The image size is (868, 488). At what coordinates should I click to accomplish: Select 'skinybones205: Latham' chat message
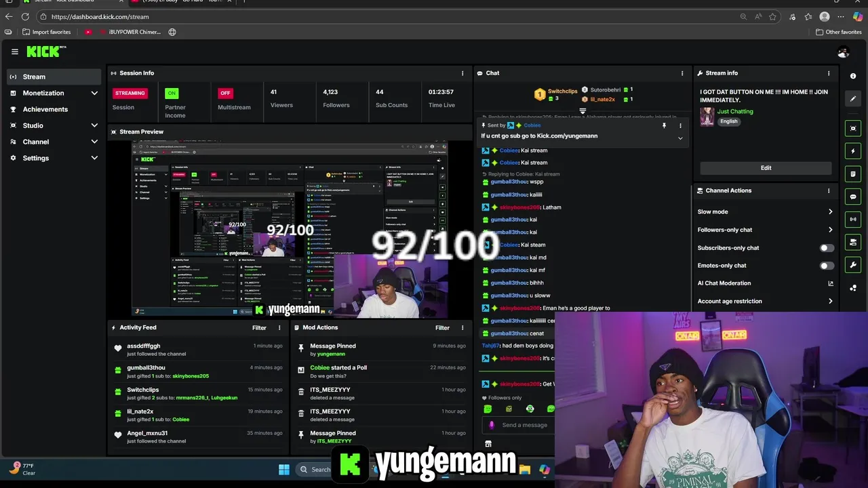pyautogui.click(x=521, y=207)
